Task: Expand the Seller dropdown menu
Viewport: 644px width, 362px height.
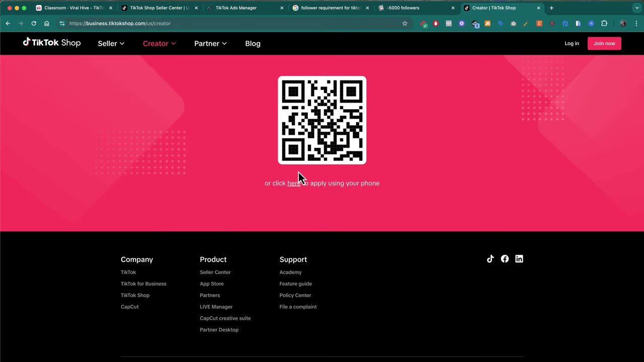Action: [x=111, y=44]
